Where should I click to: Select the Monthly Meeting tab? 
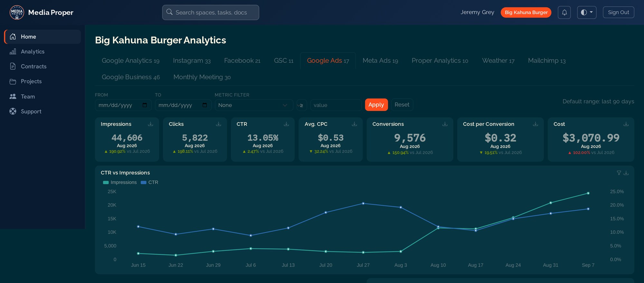pyautogui.click(x=202, y=77)
